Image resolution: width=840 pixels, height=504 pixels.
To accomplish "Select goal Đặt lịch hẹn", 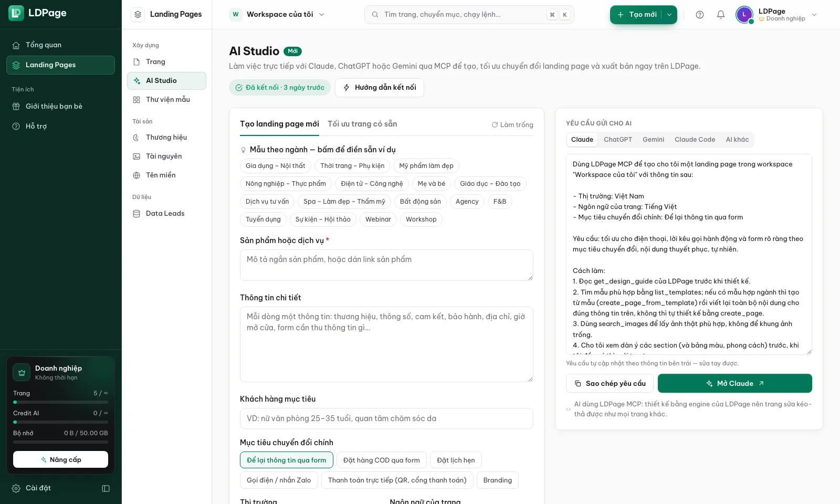I will (x=456, y=460).
